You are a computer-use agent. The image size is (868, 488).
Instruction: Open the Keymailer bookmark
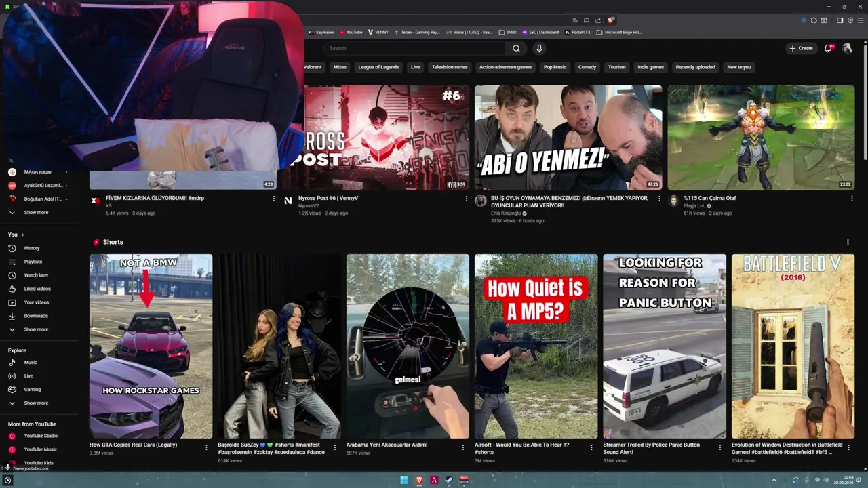tap(321, 32)
